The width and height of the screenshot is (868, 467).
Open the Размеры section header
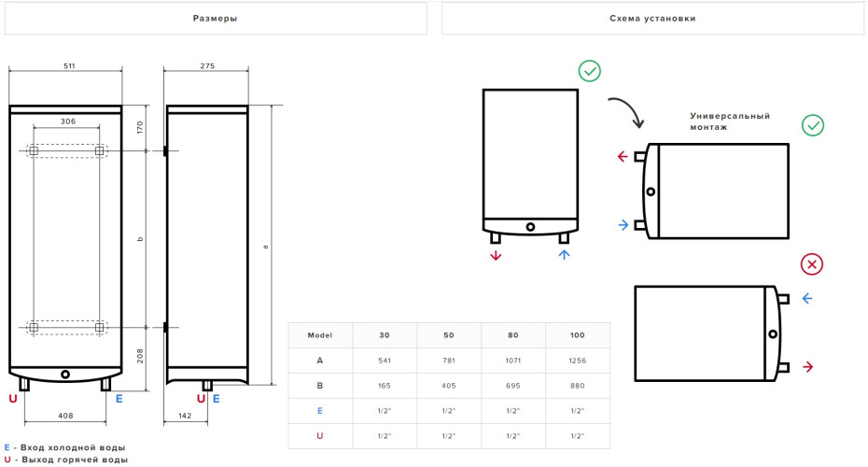coord(215,19)
